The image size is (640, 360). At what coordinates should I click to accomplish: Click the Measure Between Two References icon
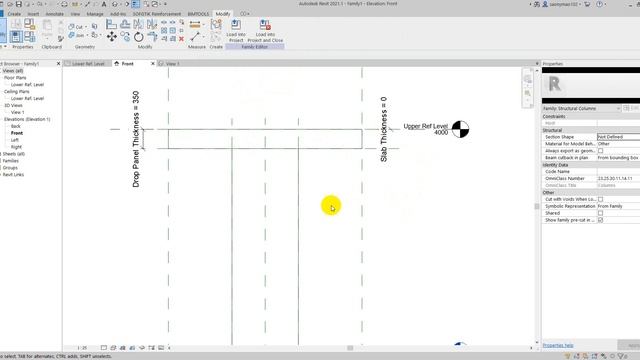pos(195,37)
